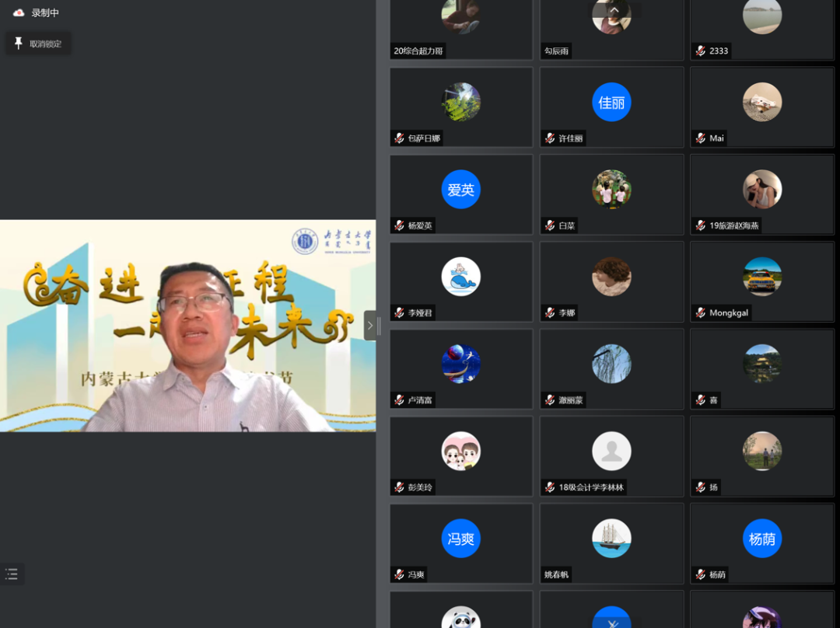Select the blue 佳丽 avatar circle

pyautogui.click(x=611, y=102)
